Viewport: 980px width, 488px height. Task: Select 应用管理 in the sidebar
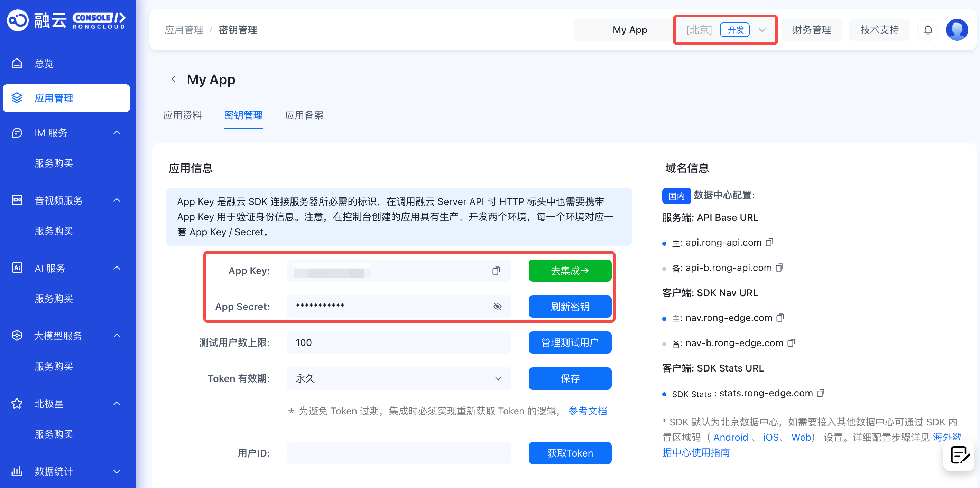66,98
